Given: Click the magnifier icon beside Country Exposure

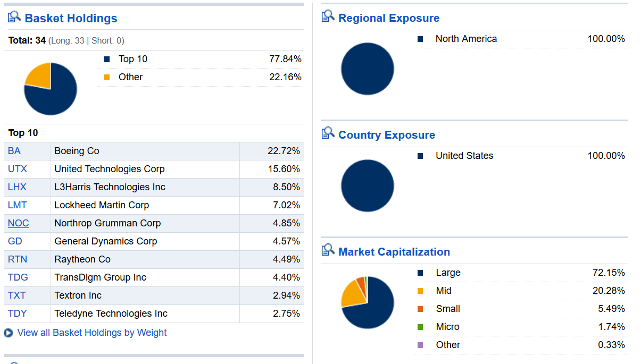Looking at the screenshot, I should [328, 133].
